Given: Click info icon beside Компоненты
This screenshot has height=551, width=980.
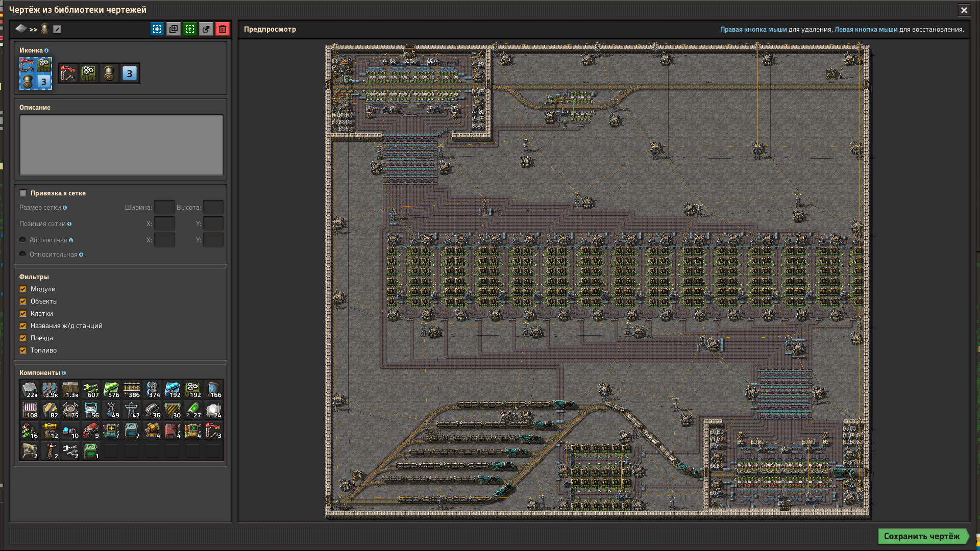Looking at the screenshot, I should point(64,373).
